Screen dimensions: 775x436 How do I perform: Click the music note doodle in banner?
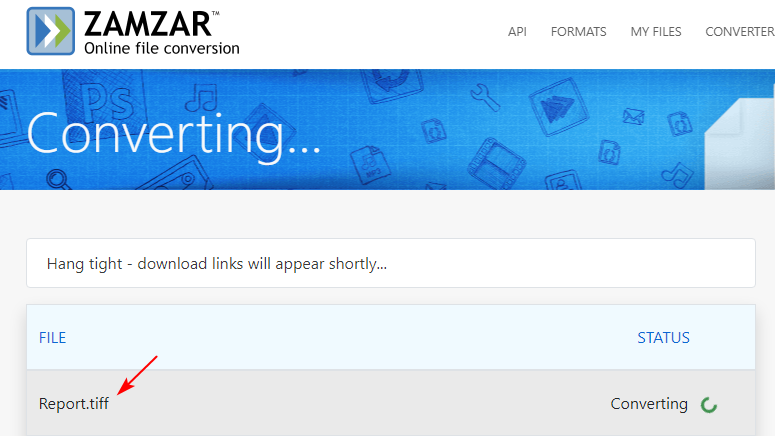[x=206, y=97]
